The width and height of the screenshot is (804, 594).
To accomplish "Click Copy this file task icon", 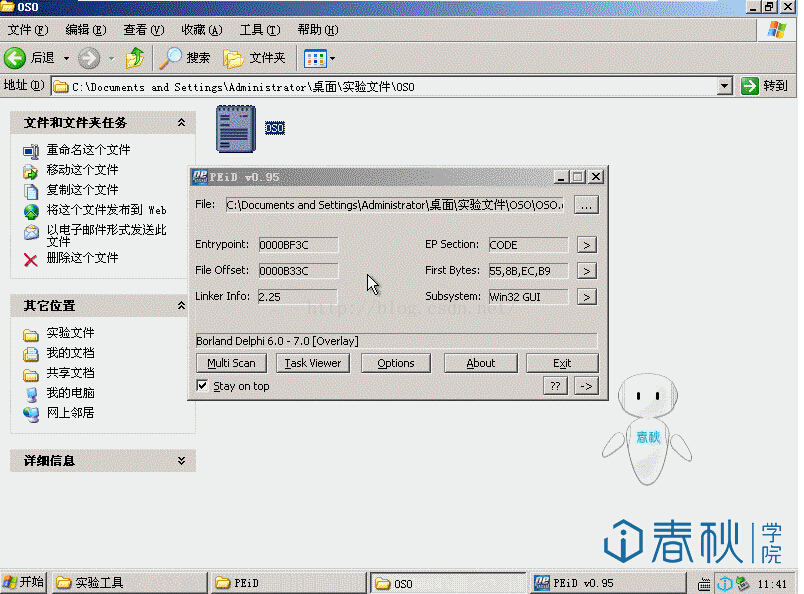I will (x=31, y=191).
